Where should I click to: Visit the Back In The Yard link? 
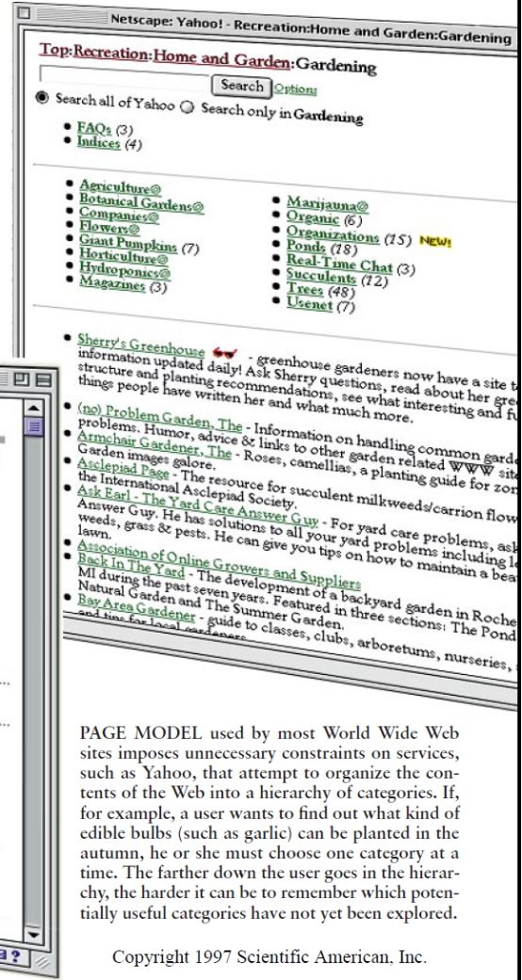(131, 568)
